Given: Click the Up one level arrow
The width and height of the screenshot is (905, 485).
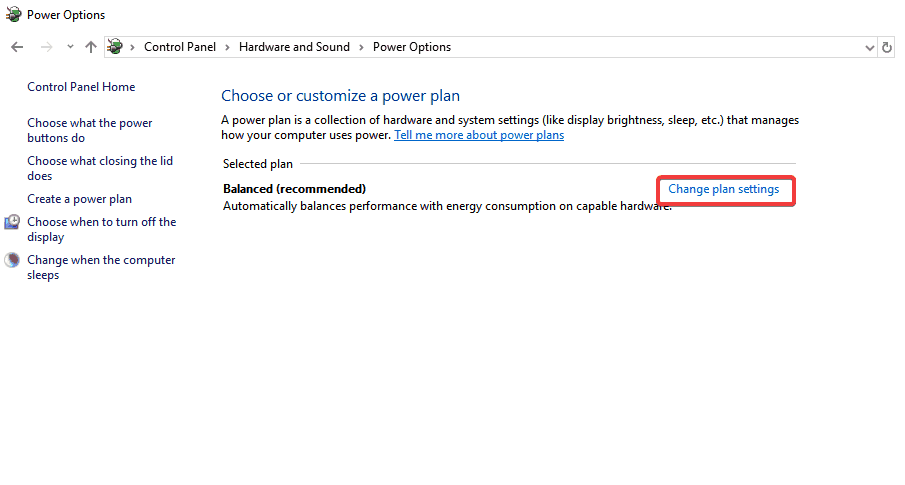Looking at the screenshot, I should [x=91, y=47].
